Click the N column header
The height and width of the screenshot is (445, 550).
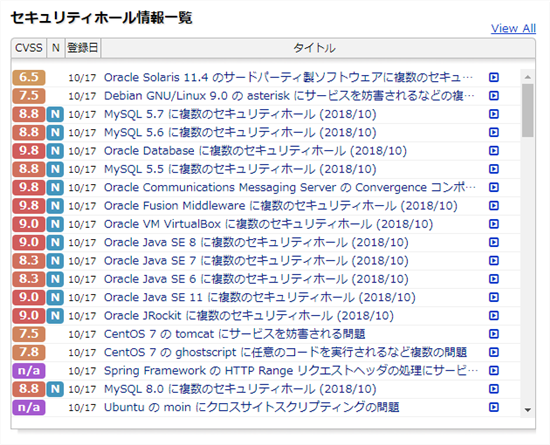pyautogui.click(x=55, y=48)
